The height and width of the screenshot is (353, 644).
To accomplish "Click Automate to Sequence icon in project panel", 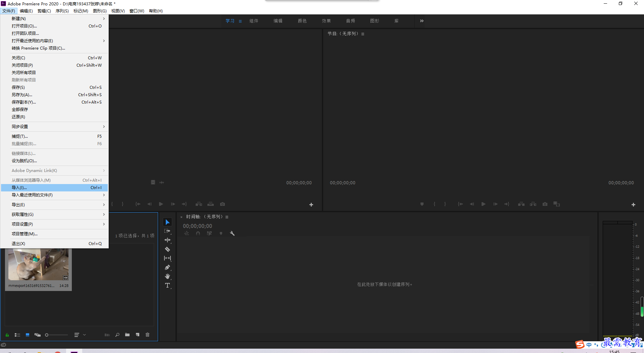I will (x=107, y=335).
